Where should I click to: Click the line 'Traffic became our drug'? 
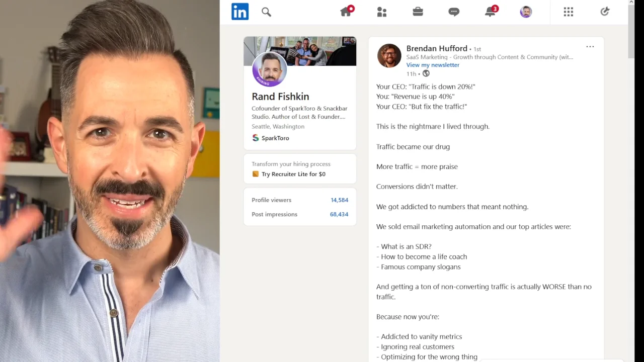[413, 147]
